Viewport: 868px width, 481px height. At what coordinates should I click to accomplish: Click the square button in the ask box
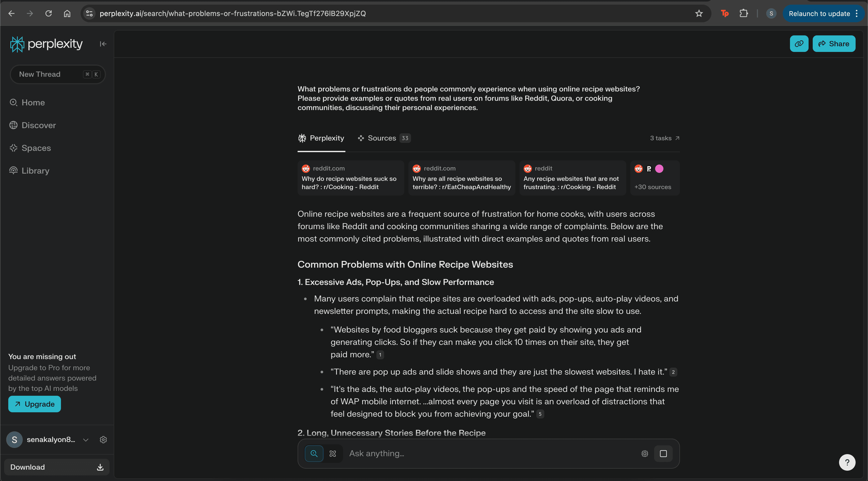pyautogui.click(x=663, y=454)
